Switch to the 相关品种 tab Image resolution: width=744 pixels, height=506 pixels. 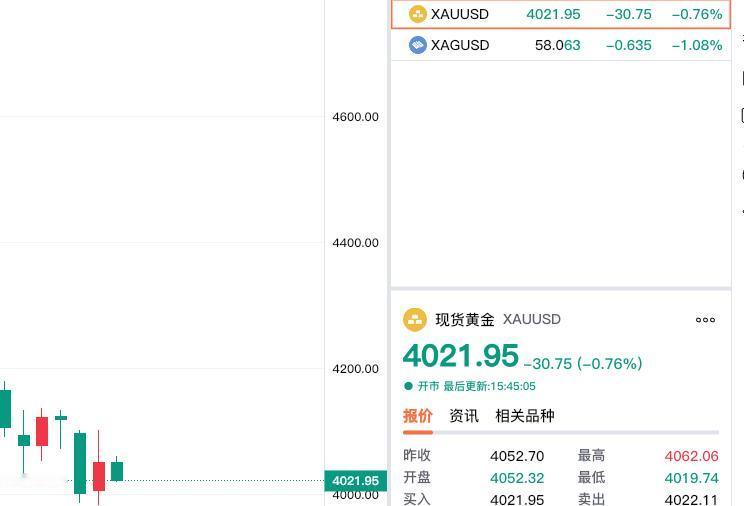tap(525, 416)
